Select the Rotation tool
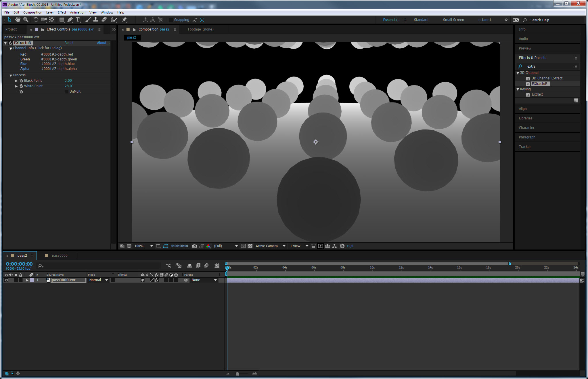 tap(36, 20)
